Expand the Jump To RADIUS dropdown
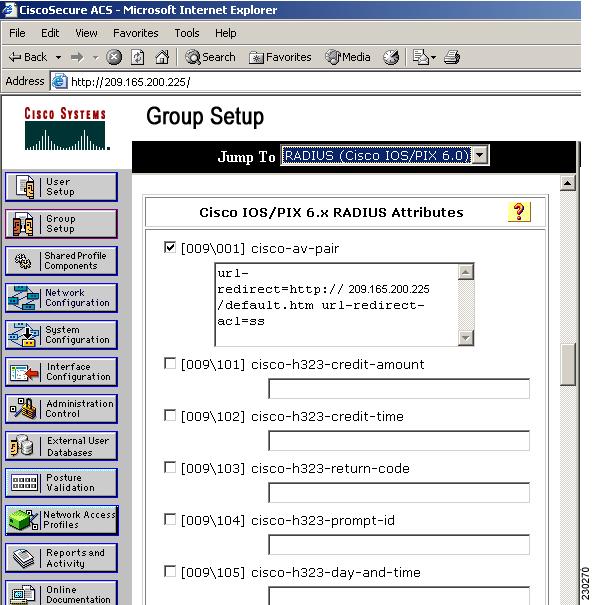The image size is (593, 605). 480,155
